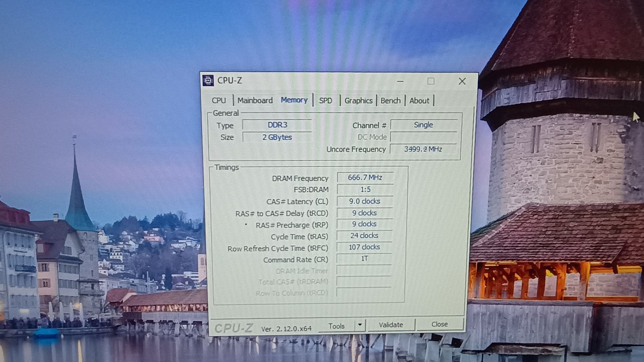Open the Bench tab
The image size is (644, 362).
coord(391,101)
